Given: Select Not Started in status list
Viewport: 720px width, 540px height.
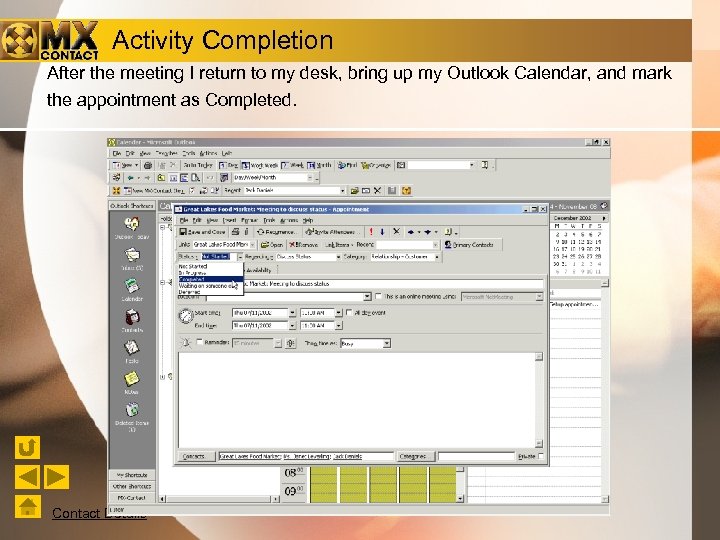Looking at the screenshot, I should coord(211,266).
